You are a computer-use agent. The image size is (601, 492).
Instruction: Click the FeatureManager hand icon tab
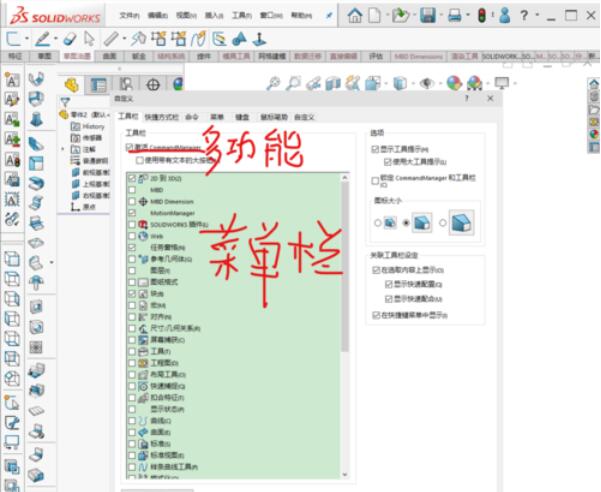71,85
